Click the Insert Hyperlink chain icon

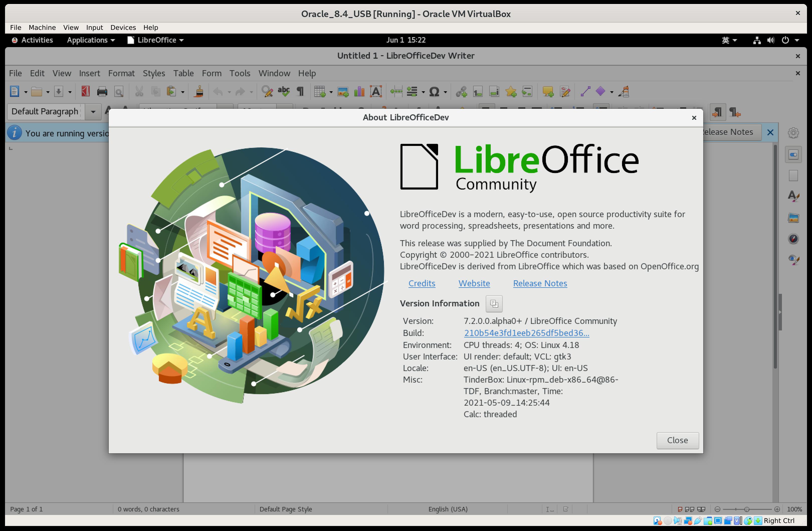click(x=461, y=92)
